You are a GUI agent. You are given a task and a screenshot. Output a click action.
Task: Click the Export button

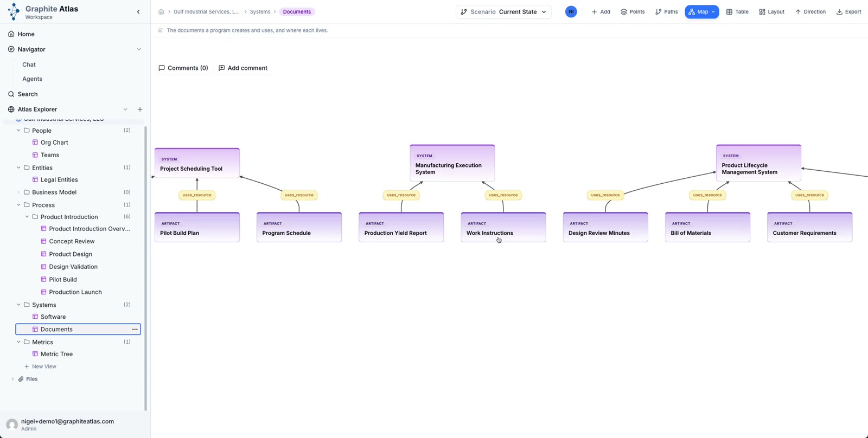[848, 12]
